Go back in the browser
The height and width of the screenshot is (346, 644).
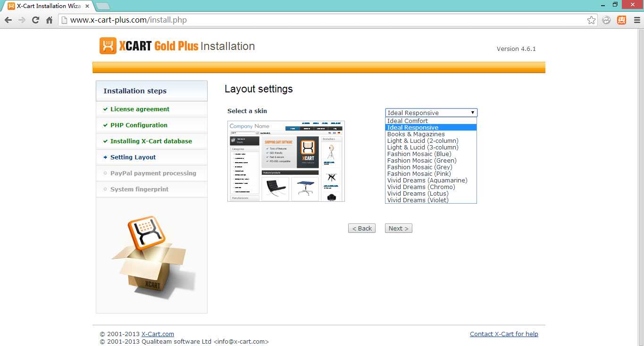pos(8,20)
